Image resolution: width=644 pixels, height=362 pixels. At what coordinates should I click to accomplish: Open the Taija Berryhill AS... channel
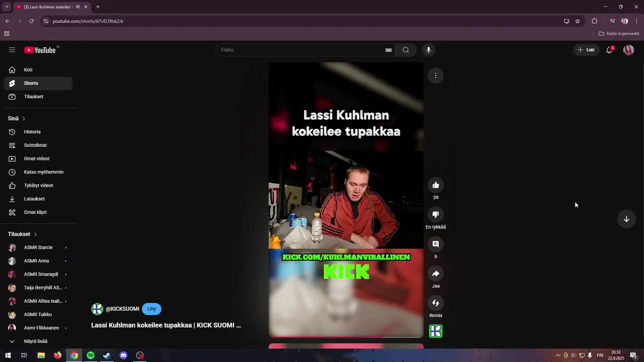coord(38,288)
